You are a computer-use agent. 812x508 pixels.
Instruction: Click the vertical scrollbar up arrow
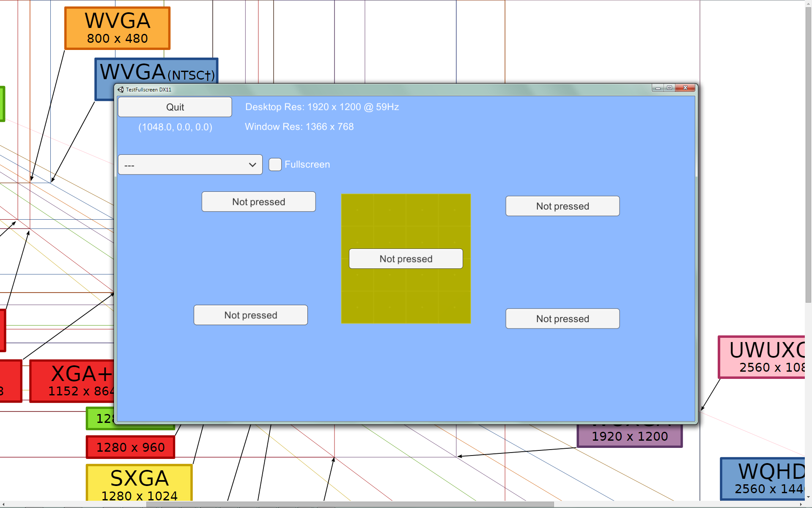(808, 3)
